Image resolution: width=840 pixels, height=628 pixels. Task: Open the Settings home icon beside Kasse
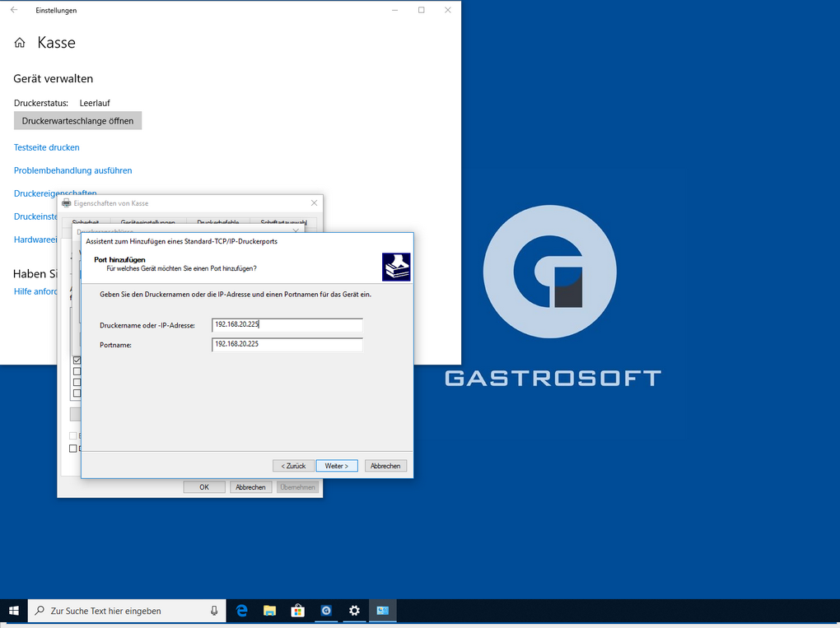point(20,43)
